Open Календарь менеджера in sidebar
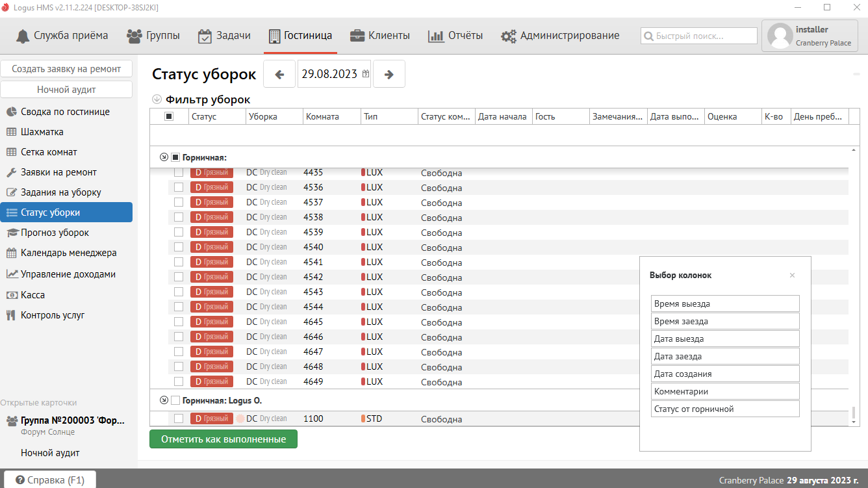868x488 pixels. click(x=68, y=253)
